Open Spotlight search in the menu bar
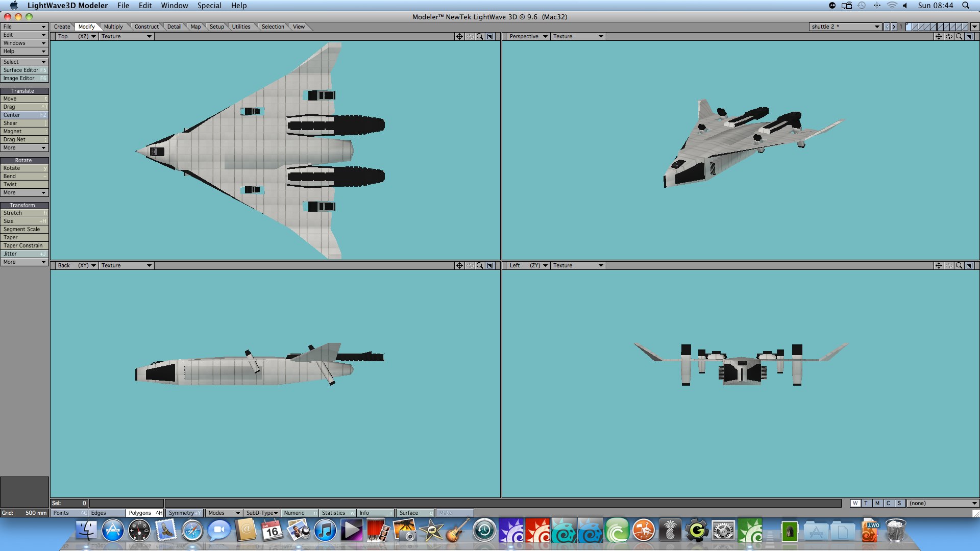Viewport: 980px width, 551px height. (x=966, y=6)
